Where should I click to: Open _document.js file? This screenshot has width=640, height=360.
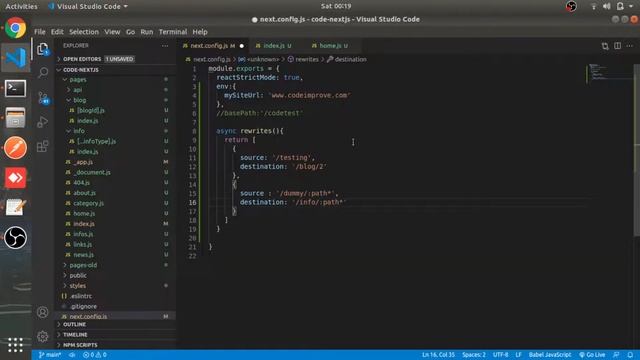116,172
